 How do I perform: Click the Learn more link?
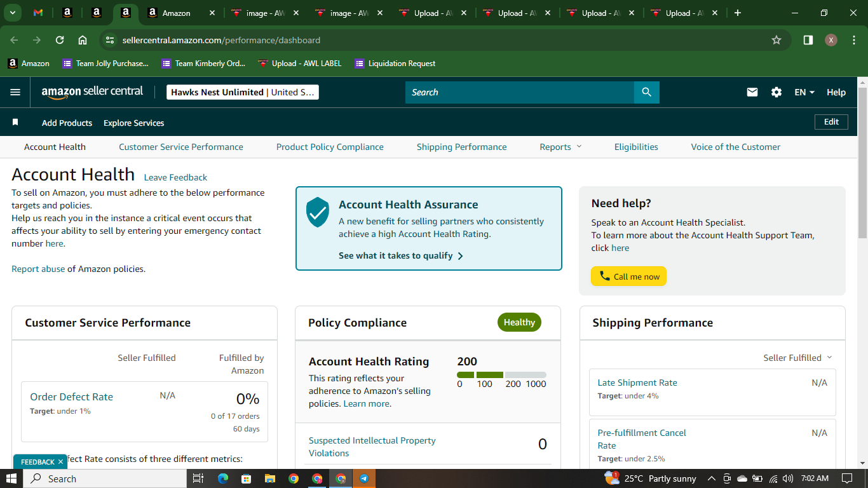pos(366,403)
